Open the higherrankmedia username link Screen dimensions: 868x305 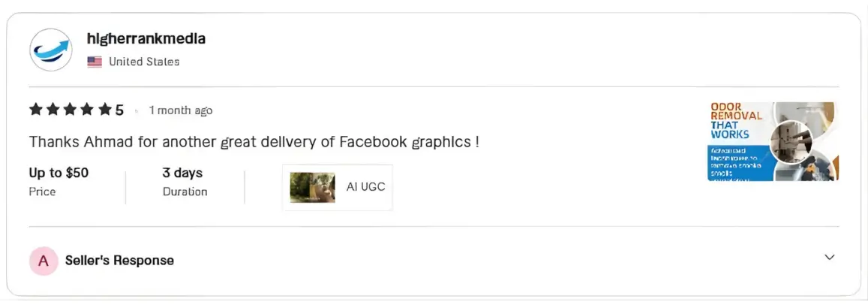pos(146,38)
